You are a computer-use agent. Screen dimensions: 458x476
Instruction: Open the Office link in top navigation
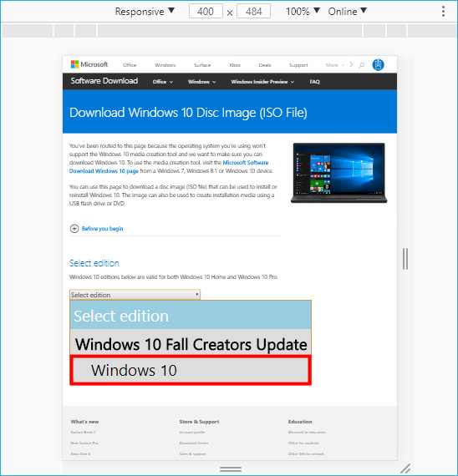130,65
